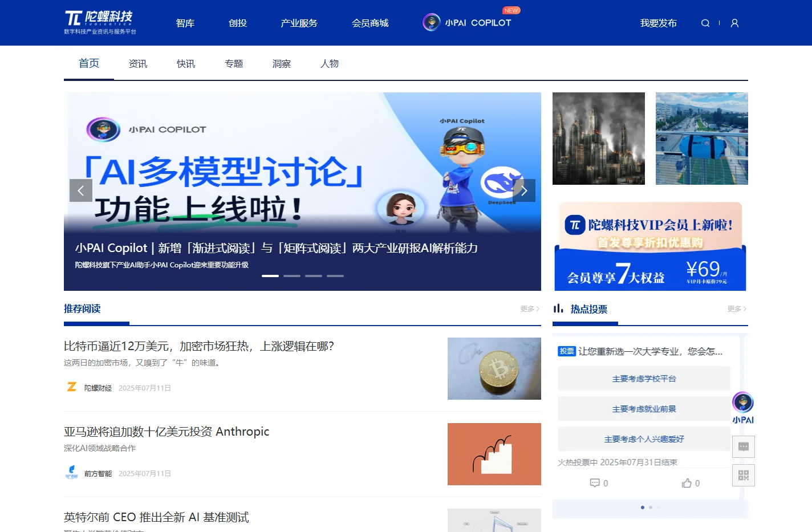Screen dimensions: 812x532
Task: Click the 前方智能 author name
Action: (x=98, y=473)
